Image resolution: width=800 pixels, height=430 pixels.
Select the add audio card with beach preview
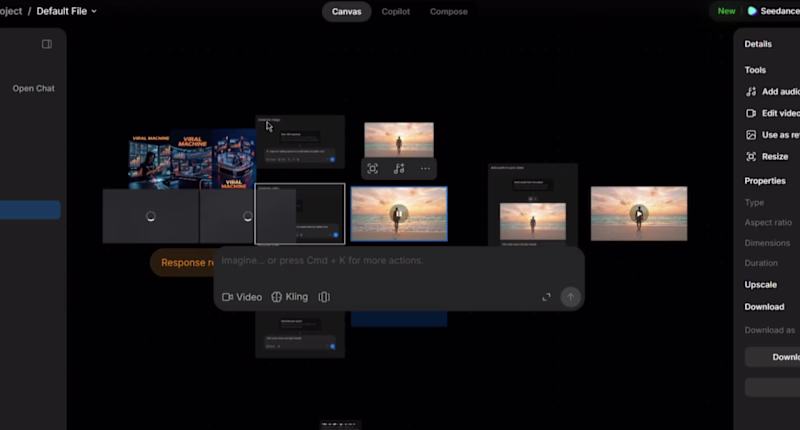coord(533,206)
